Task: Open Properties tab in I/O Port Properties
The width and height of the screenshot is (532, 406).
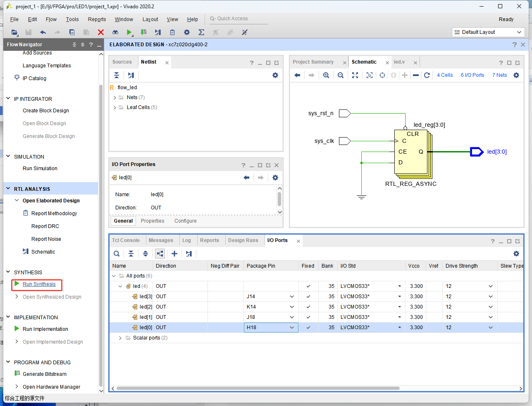Action: pyautogui.click(x=153, y=221)
